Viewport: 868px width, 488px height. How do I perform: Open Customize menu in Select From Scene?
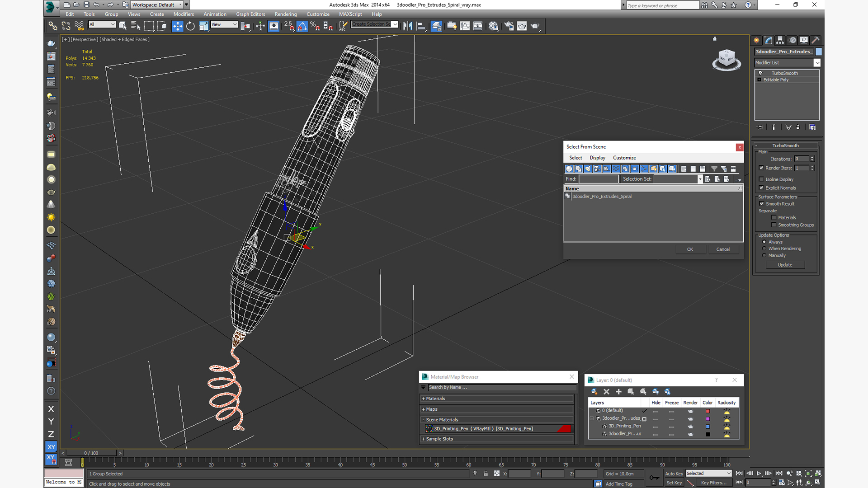click(624, 158)
